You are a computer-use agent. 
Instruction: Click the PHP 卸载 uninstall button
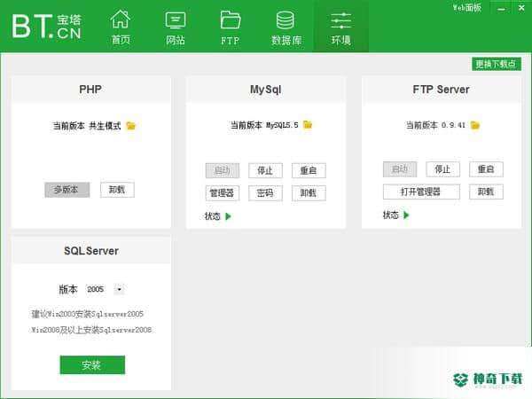[x=117, y=190]
